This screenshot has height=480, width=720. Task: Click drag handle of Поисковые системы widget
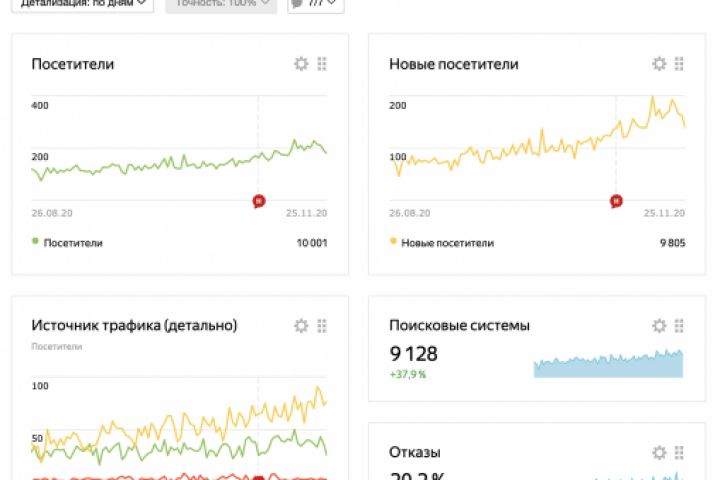pos(679,326)
